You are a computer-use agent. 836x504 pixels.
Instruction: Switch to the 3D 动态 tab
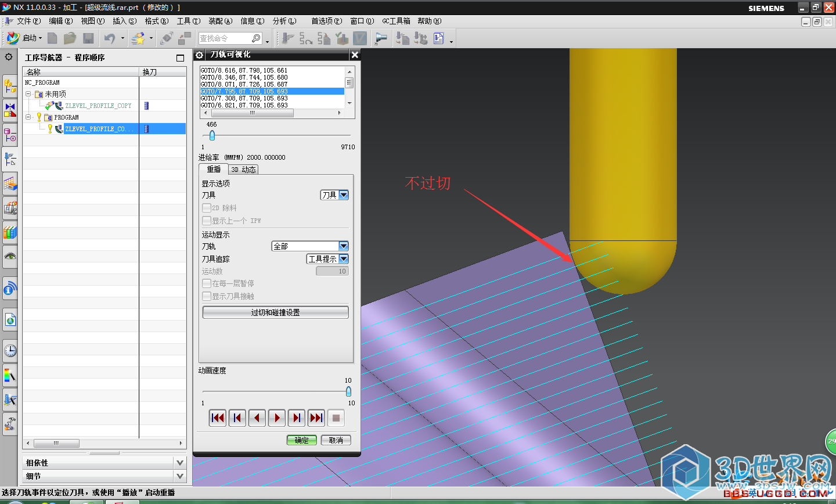point(243,170)
